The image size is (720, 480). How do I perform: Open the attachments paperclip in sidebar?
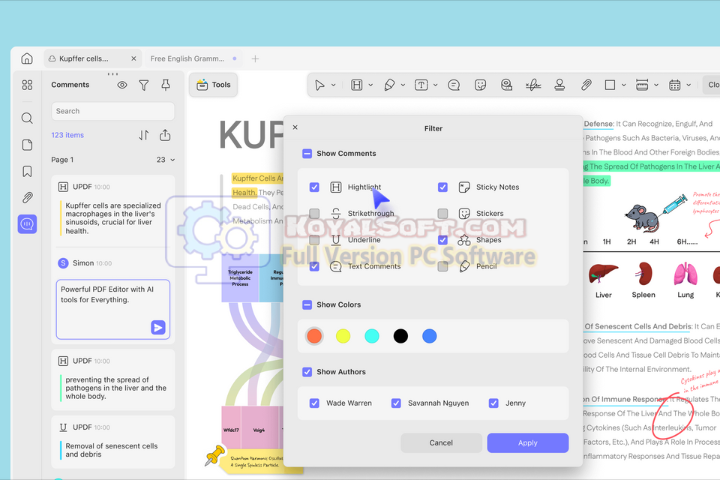pyautogui.click(x=27, y=198)
